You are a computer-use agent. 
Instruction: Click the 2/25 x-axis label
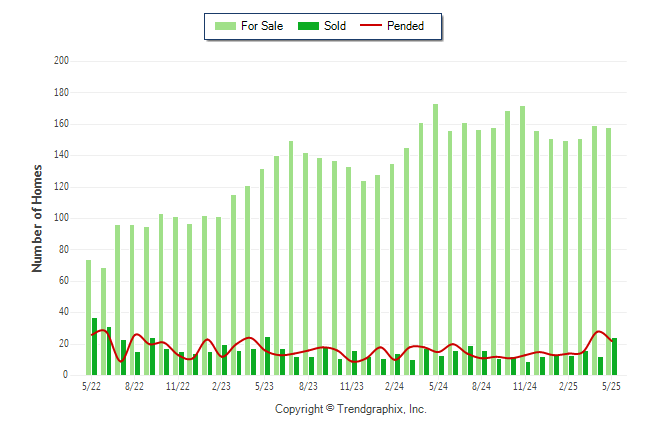(569, 386)
